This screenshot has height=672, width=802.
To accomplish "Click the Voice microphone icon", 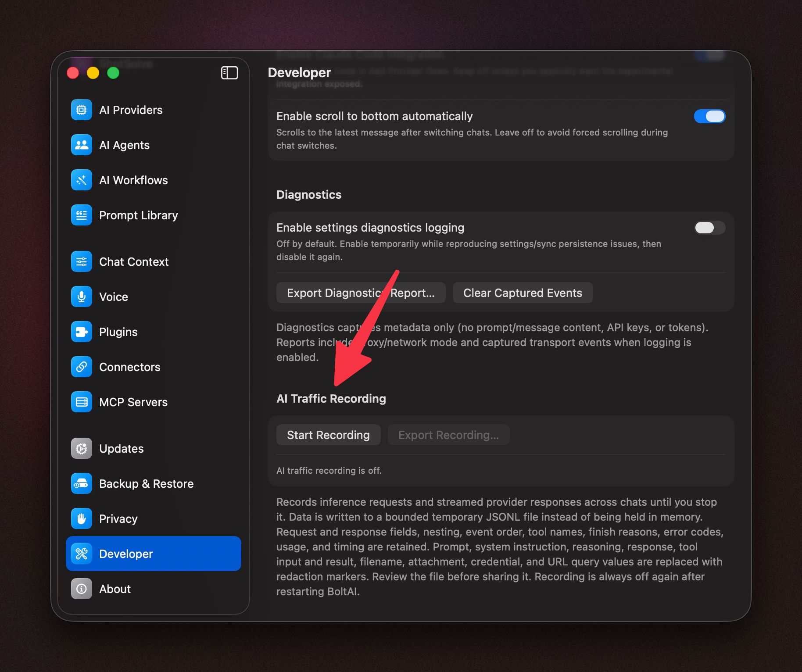I will (x=82, y=297).
